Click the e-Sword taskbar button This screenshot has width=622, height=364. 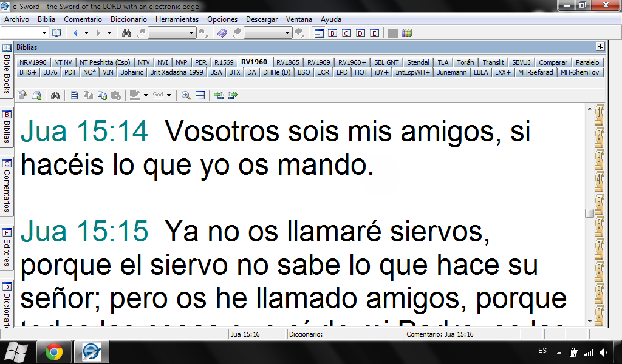tap(91, 352)
